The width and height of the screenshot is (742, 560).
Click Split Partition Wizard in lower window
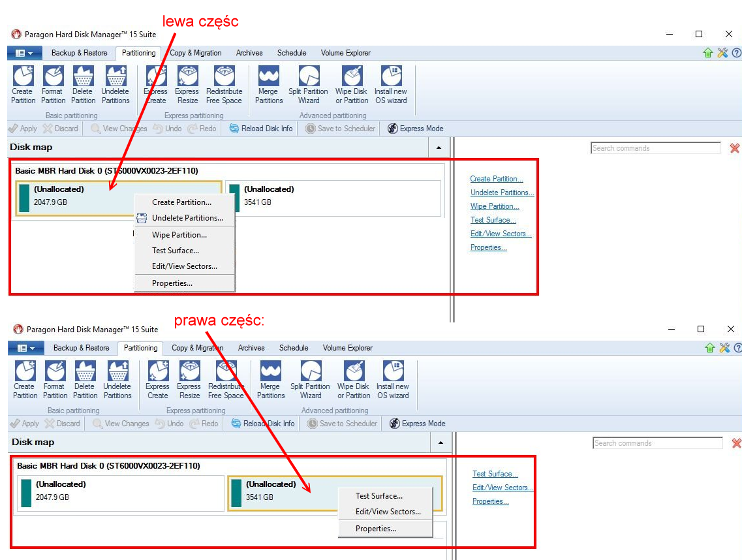pos(310,380)
